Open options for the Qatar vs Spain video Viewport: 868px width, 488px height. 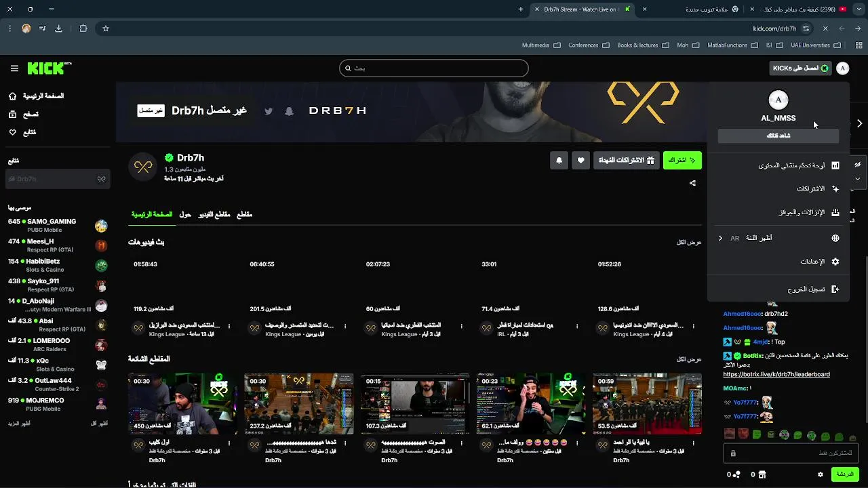pos(461,327)
